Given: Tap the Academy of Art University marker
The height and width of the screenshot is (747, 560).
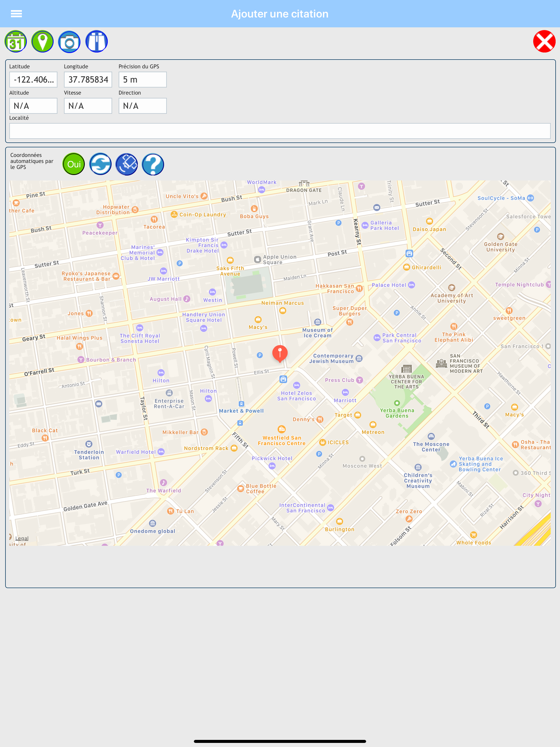Looking at the screenshot, I should point(451,288).
